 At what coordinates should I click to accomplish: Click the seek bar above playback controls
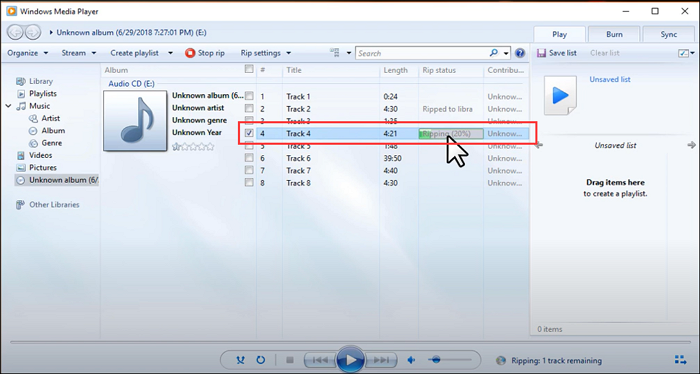pyautogui.click(x=350, y=343)
